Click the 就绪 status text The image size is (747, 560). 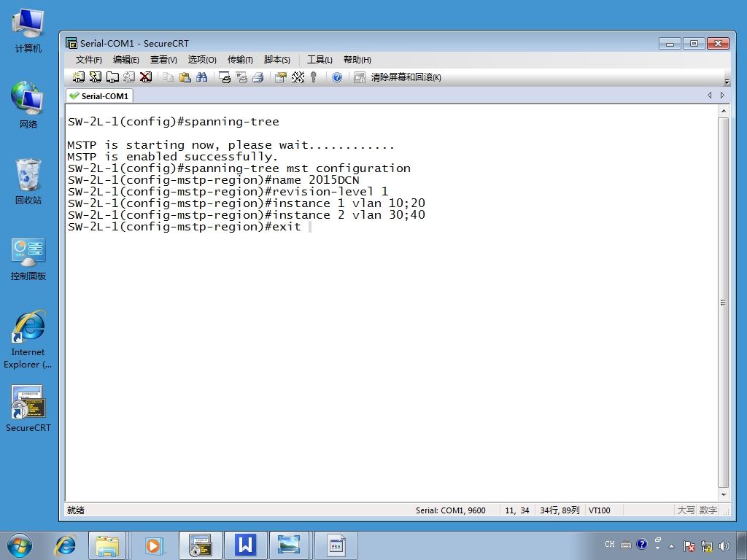point(75,510)
